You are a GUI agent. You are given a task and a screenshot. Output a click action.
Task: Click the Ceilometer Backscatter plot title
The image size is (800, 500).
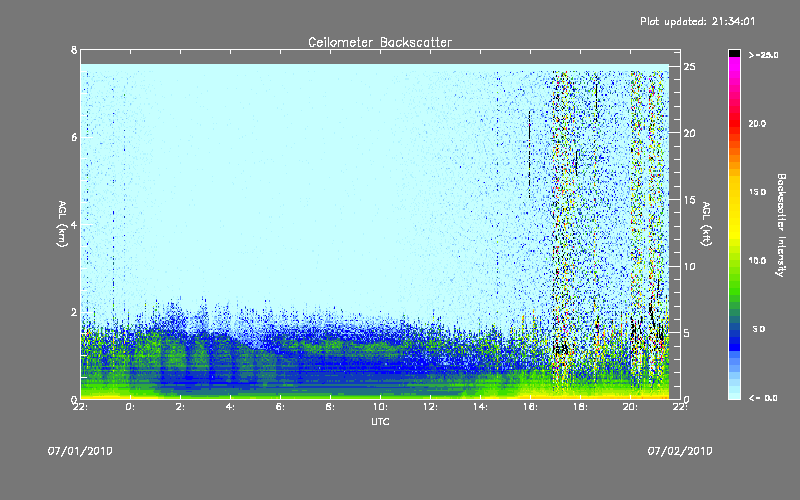click(x=380, y=42)
